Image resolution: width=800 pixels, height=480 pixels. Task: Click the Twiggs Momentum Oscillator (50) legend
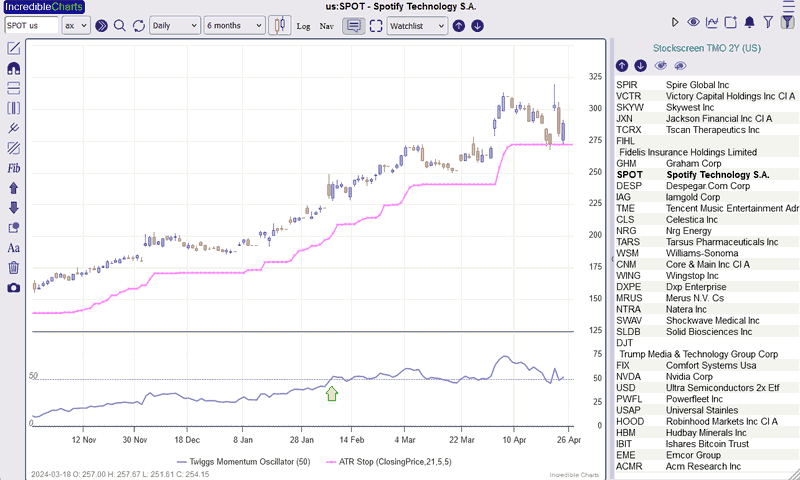click(x=244, y=462)
